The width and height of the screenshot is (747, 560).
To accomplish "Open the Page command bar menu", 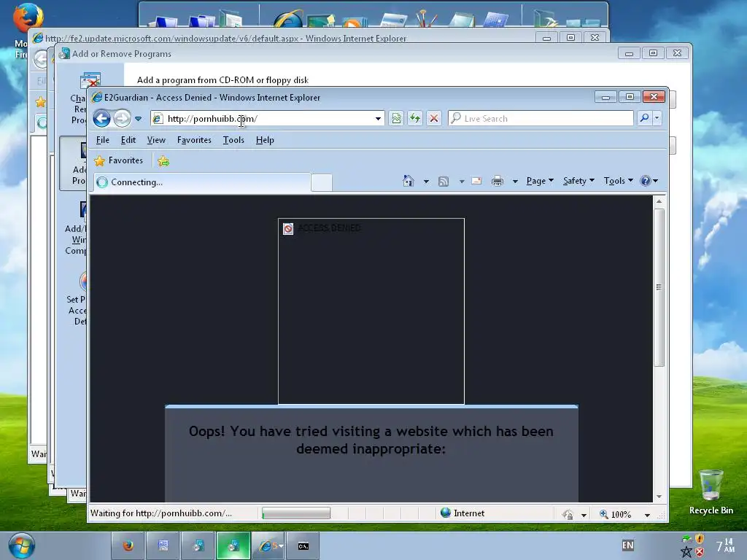I will tap(540, 181).
